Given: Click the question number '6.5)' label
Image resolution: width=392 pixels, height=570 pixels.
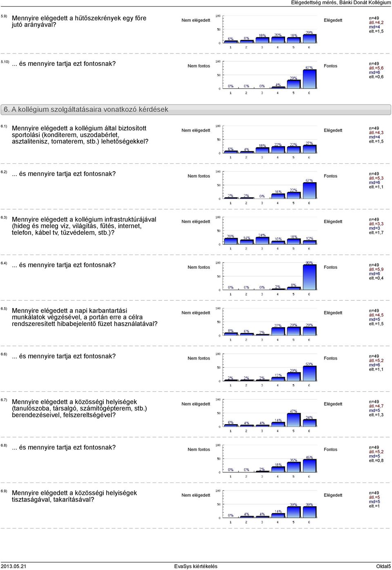Looking at the screenshot, I should 4,309.
